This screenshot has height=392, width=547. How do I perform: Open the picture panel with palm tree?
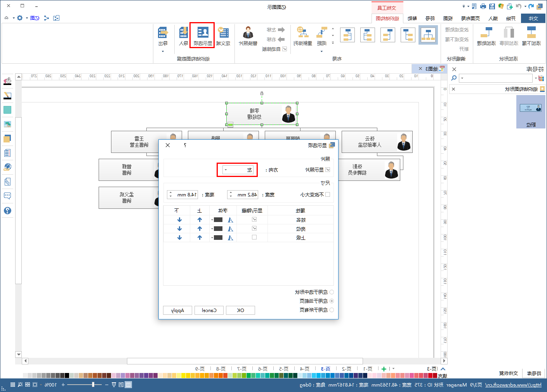coord(7,124)
